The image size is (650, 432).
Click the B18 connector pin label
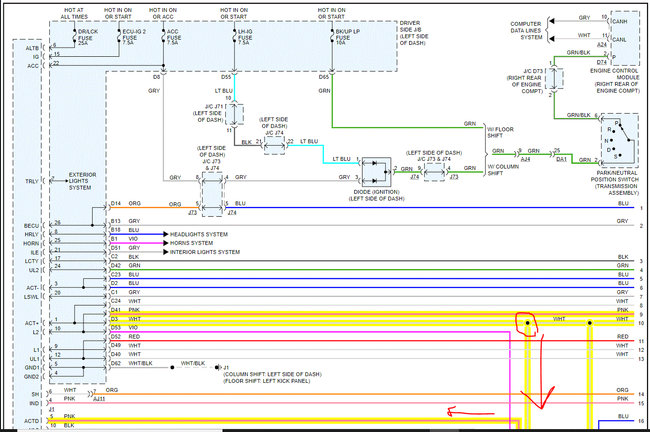click(116, 230)
